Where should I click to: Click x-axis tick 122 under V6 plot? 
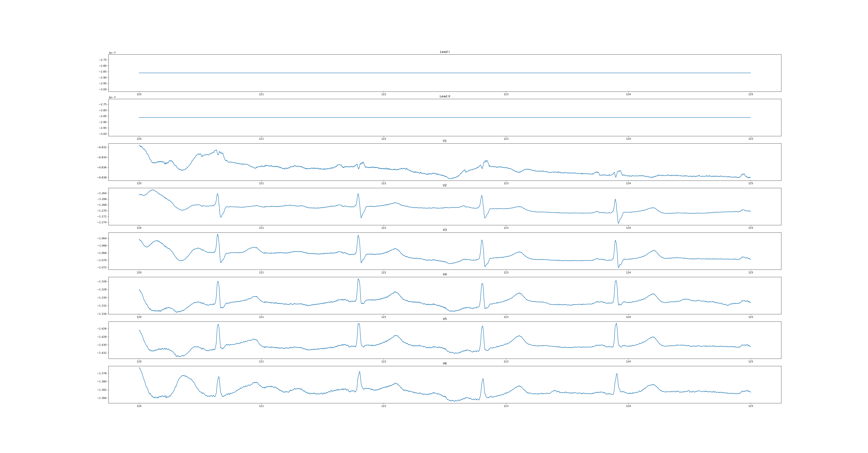pyautogui.click(x=384, y=406)
